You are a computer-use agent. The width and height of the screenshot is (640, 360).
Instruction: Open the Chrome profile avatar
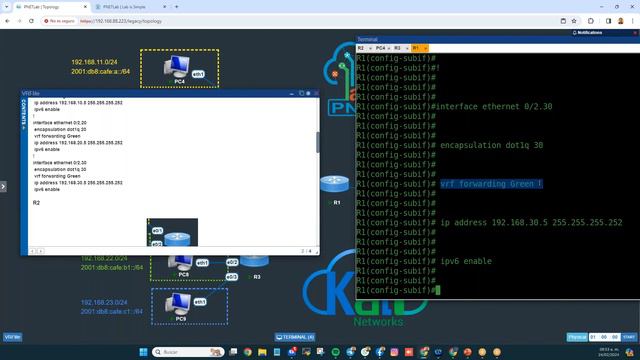[620, 21]
